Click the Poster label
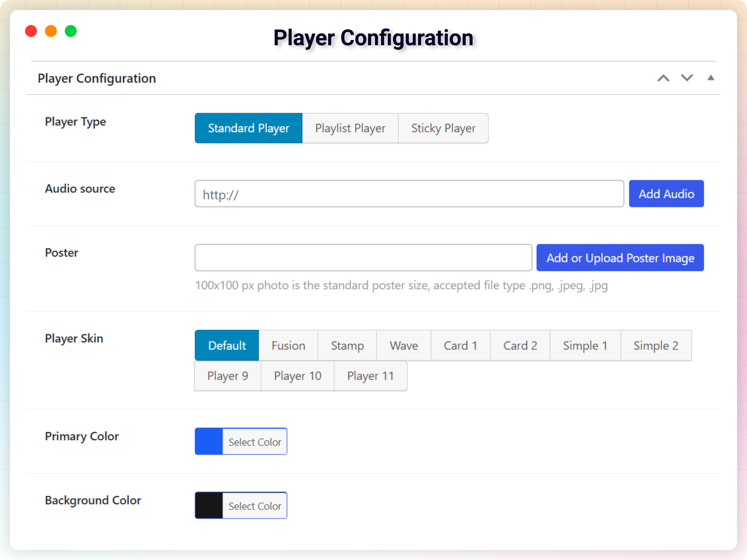This screenshot has width=747, height=560. [x=62, y=253]
